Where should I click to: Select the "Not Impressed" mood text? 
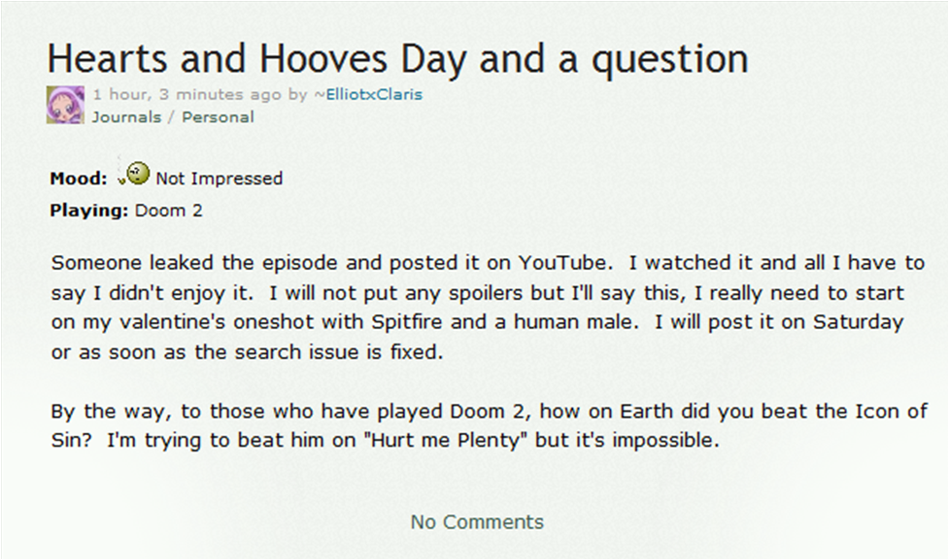pos(219,179)
